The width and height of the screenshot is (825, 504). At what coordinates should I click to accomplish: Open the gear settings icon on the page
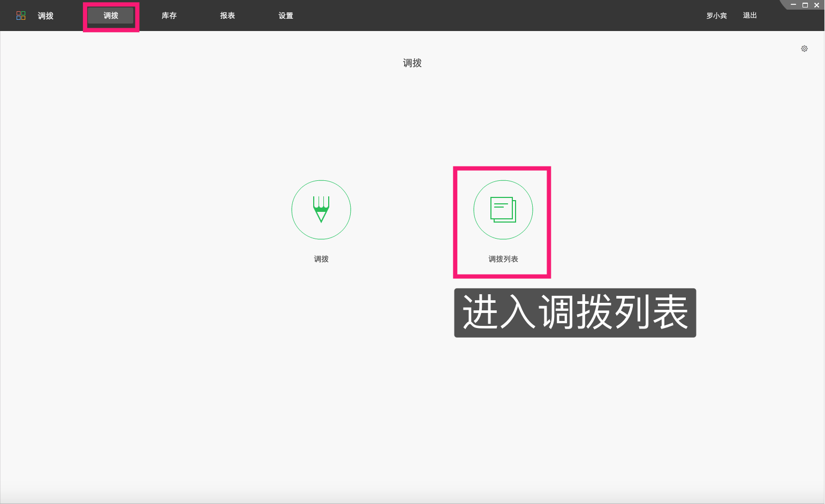click(x=804, y=49)
